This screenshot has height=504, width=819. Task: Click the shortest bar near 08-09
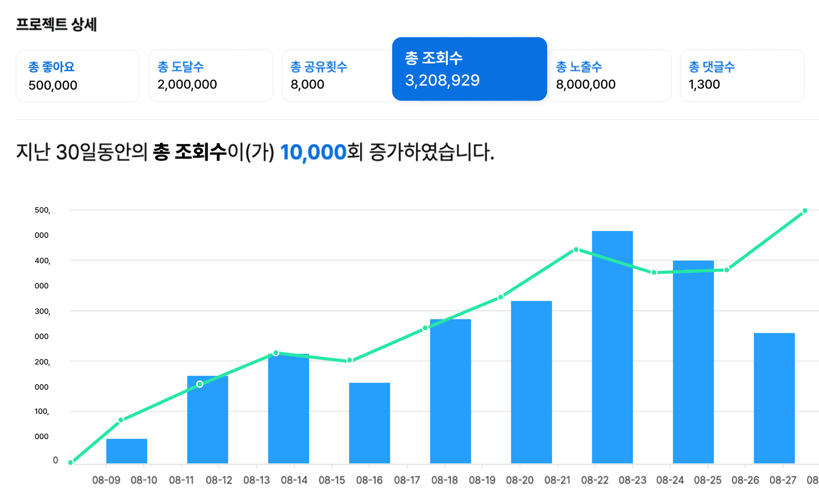tap(127, 451)
